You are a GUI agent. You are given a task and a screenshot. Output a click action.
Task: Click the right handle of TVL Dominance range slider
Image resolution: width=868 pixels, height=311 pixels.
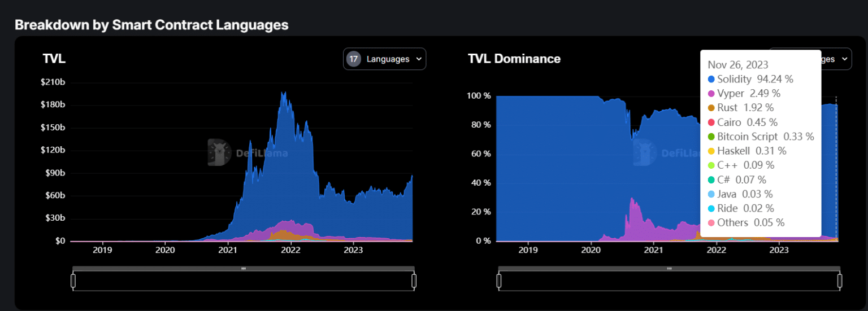[x=840, y=281]
